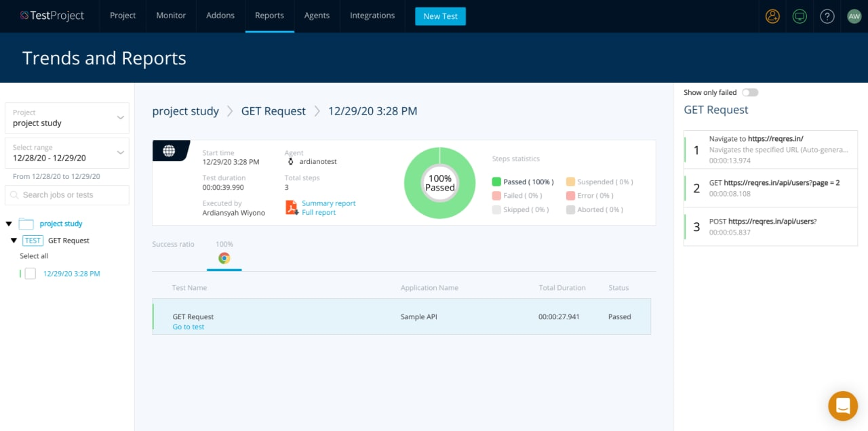Click the green monitor icon in the navbar

pyautogui.click(x=800, y=16)
